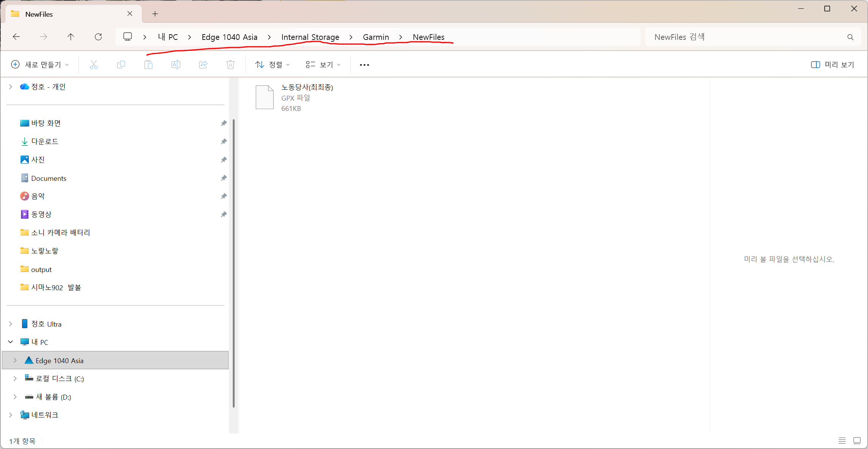Click NewFiles breadcrumb
The height and width of the screenshot is (449, 868).
(429, 37)
